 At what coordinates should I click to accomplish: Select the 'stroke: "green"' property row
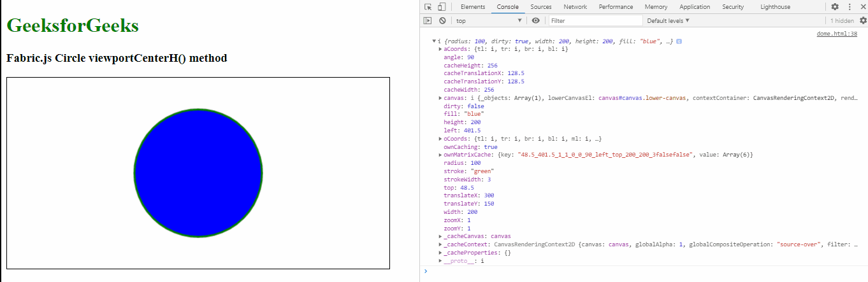click(468, 171)
